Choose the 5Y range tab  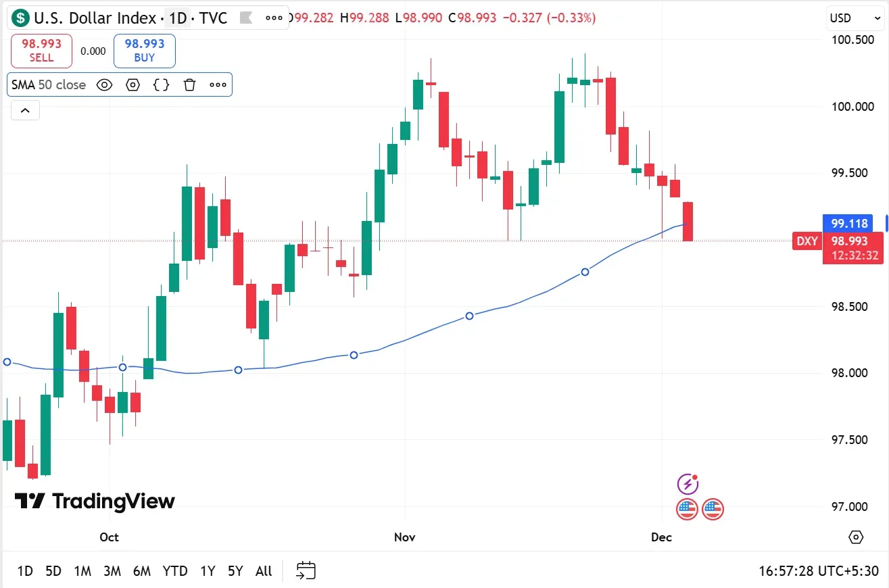pyautogui.click(x=235, y=571)
